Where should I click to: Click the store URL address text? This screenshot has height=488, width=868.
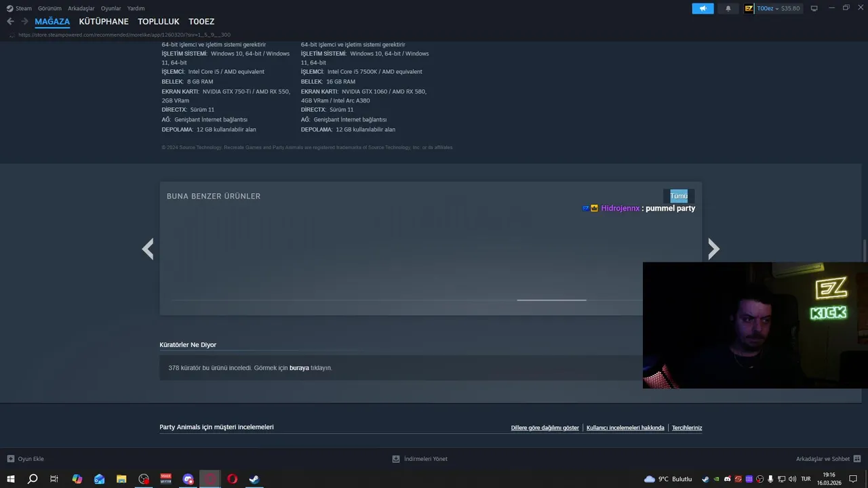pos(124,35)
